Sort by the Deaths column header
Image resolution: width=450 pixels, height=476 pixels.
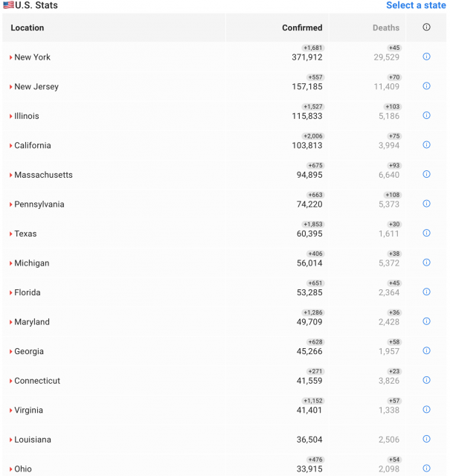click(x=385, y=28)
